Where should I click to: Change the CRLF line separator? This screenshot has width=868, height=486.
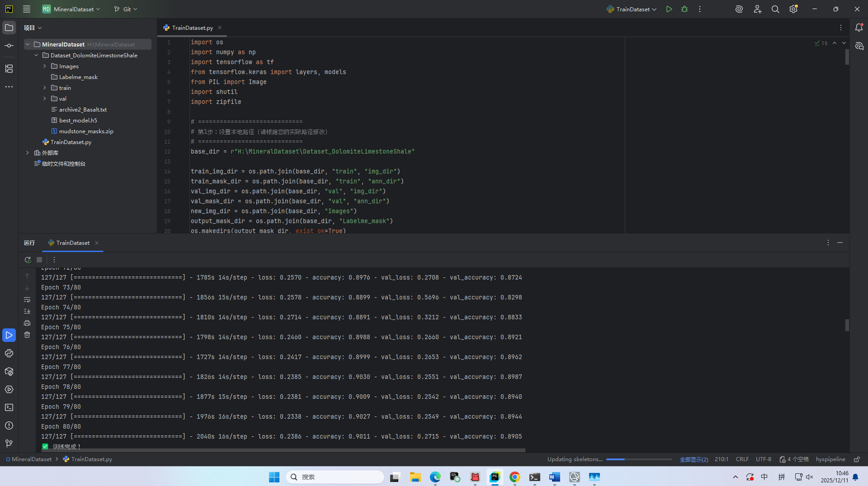point(742,459)
